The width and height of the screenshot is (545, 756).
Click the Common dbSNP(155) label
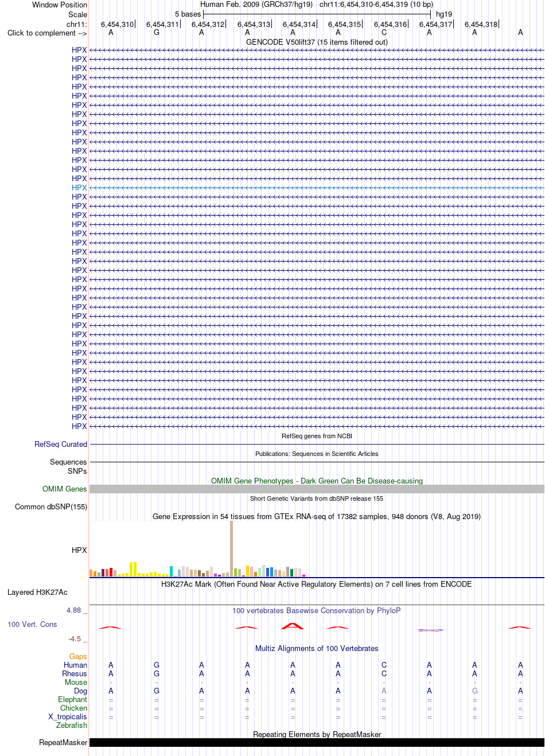pyautogui.click(x=51, y=506)
